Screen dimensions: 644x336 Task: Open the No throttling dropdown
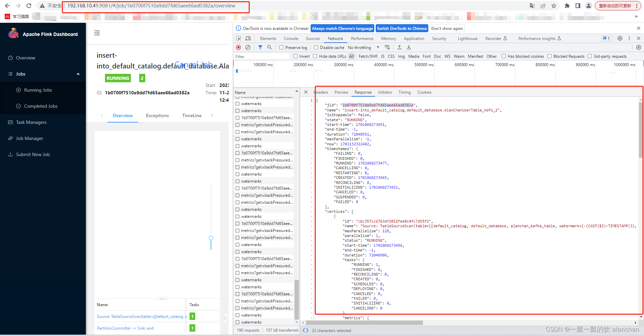point(364,48)
